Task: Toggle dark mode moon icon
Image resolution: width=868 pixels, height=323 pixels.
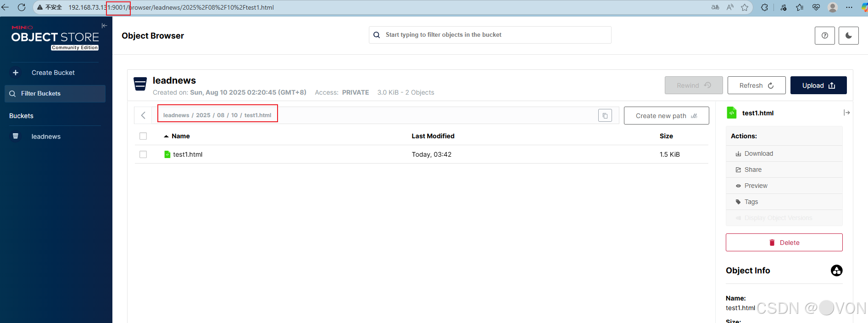Action: click(849, 35)
